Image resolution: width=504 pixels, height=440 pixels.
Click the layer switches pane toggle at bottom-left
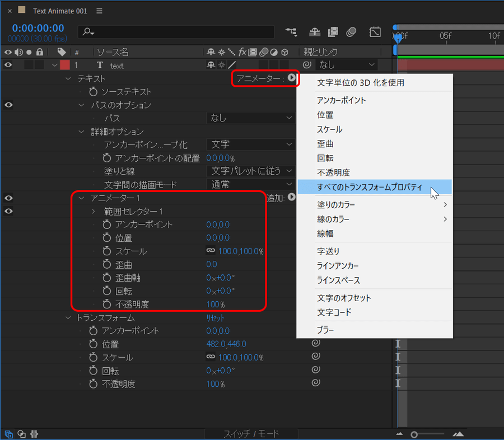(x=9, y=434)
